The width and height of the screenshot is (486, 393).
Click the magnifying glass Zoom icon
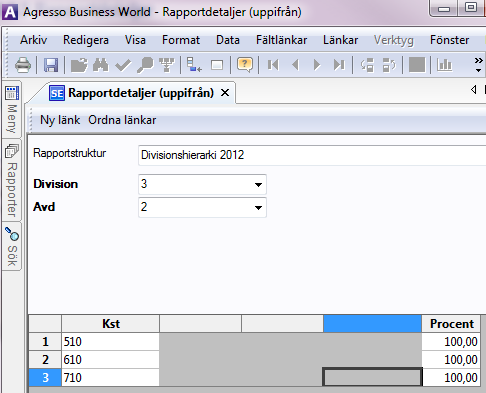(145, 65)
